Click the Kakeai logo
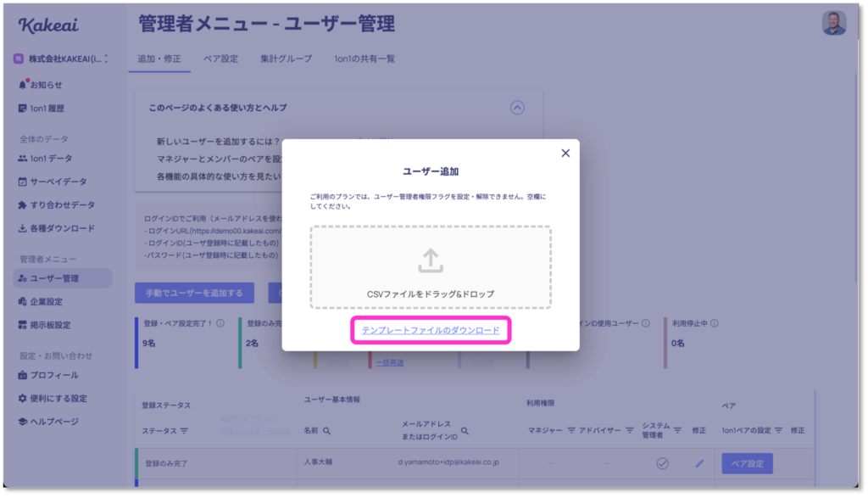Viewport: 868px width, 498px height. [x=48, y=25]
